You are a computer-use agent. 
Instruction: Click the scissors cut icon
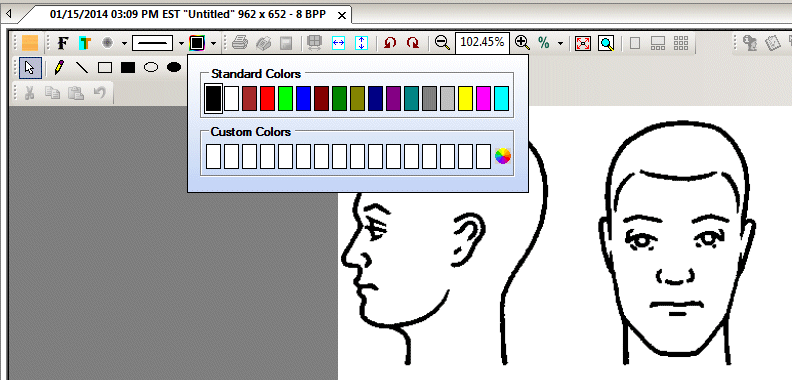point(29,92)
